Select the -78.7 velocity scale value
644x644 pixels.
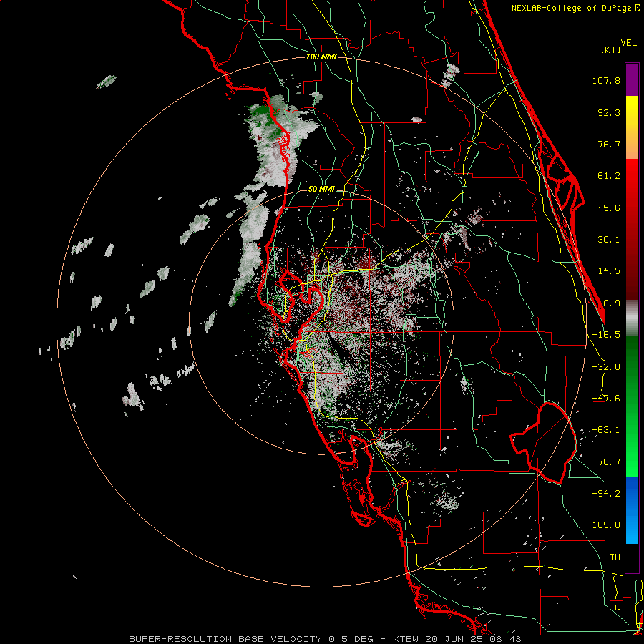pos(606,462)
